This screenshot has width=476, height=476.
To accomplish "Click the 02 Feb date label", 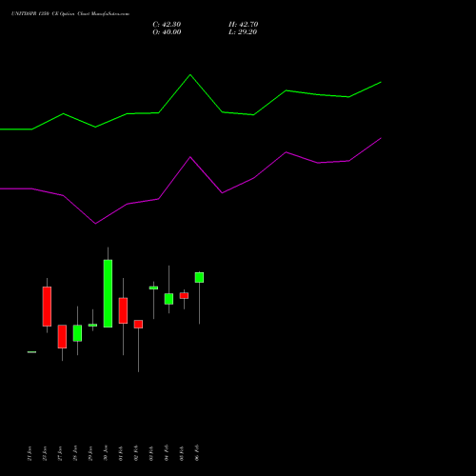I will [136, 453].
